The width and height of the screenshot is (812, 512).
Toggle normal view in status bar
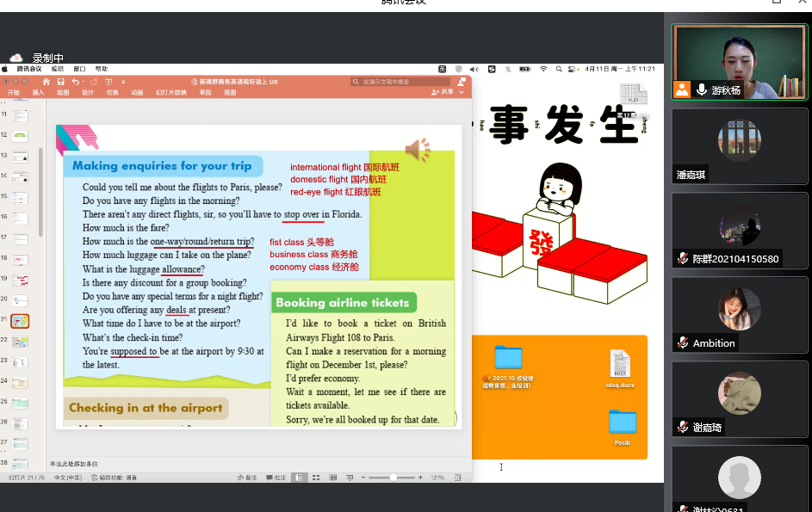pyautogui.click(x=299, y=477)
